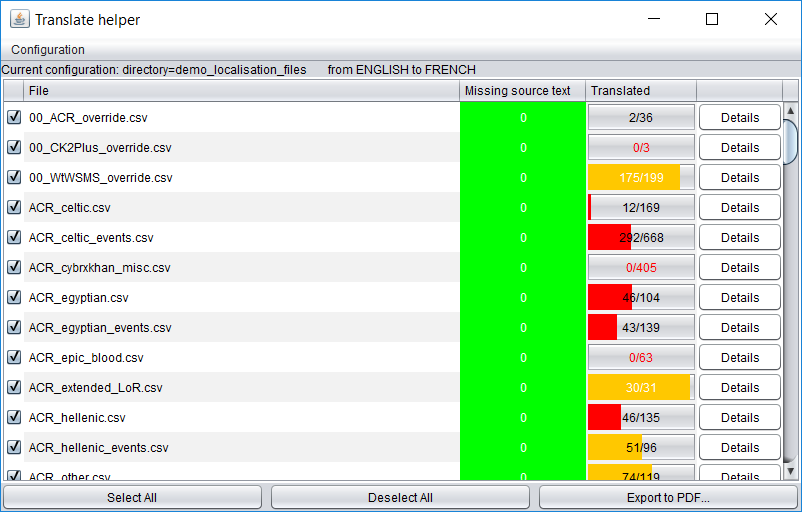Click the Java application icon in title bar
The image size is (802, 512).
pyautogui.click(x=19, y=19)
